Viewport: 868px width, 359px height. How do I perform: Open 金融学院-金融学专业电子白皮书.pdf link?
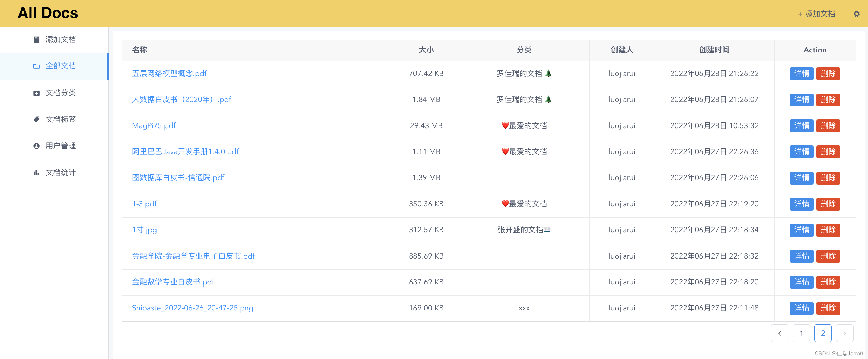[x=193, y=256]
